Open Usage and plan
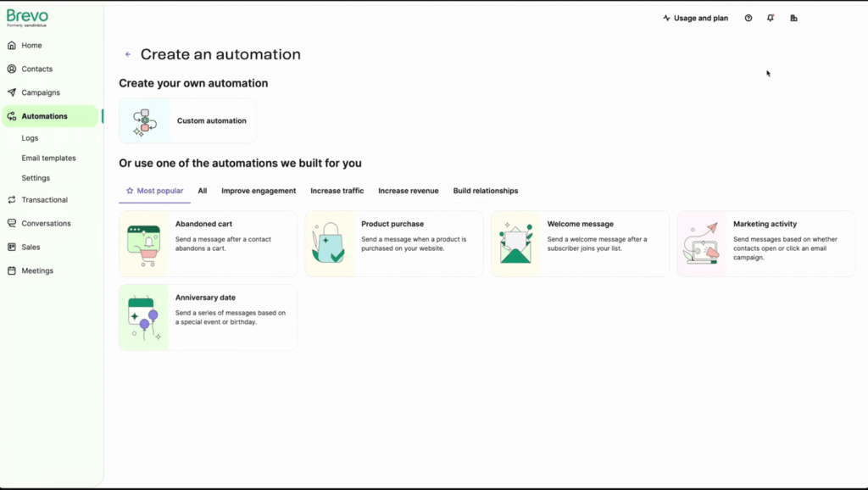Image resolution: width=868 pixels, height=490 pixels. point(695,18)
